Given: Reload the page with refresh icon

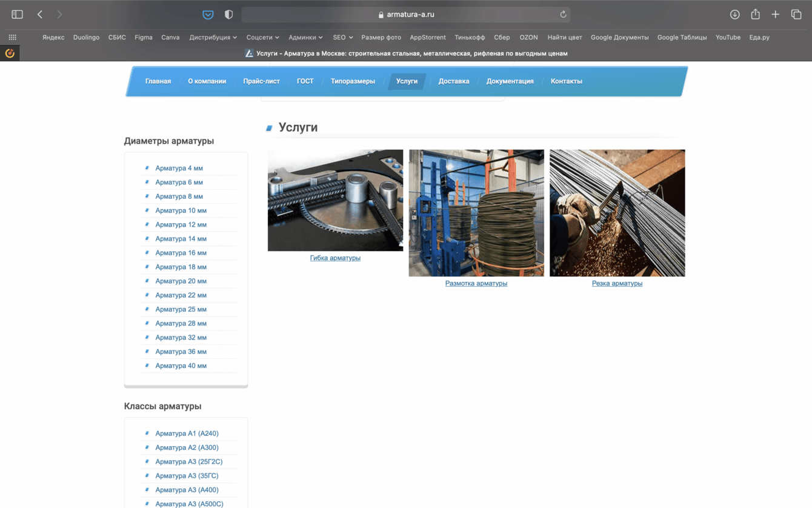Looking at the screenshot, I should pos(563,15).
